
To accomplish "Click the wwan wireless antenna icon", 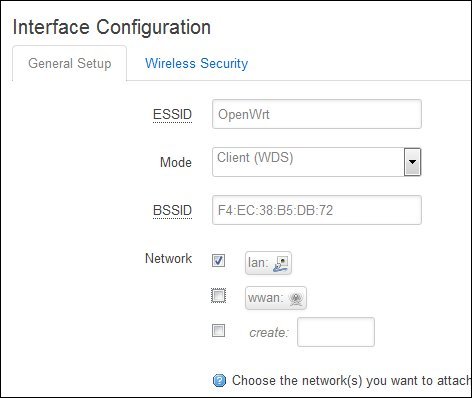I will click(x=296, y=298).
